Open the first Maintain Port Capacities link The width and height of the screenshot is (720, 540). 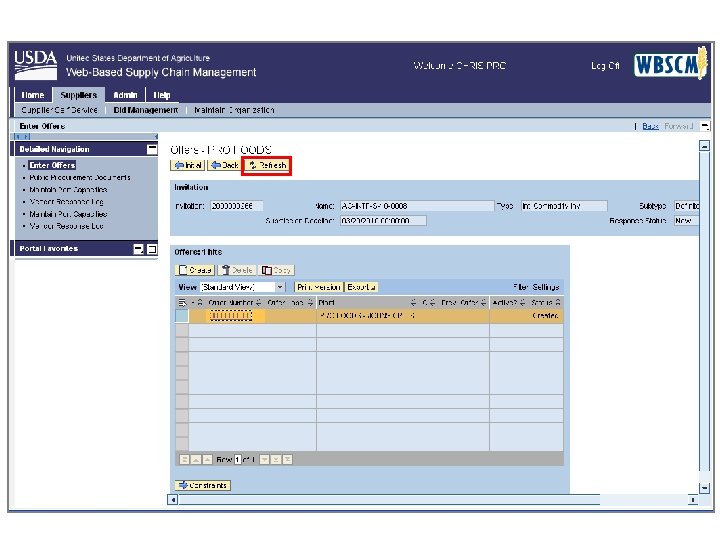(x=68, y=190)
